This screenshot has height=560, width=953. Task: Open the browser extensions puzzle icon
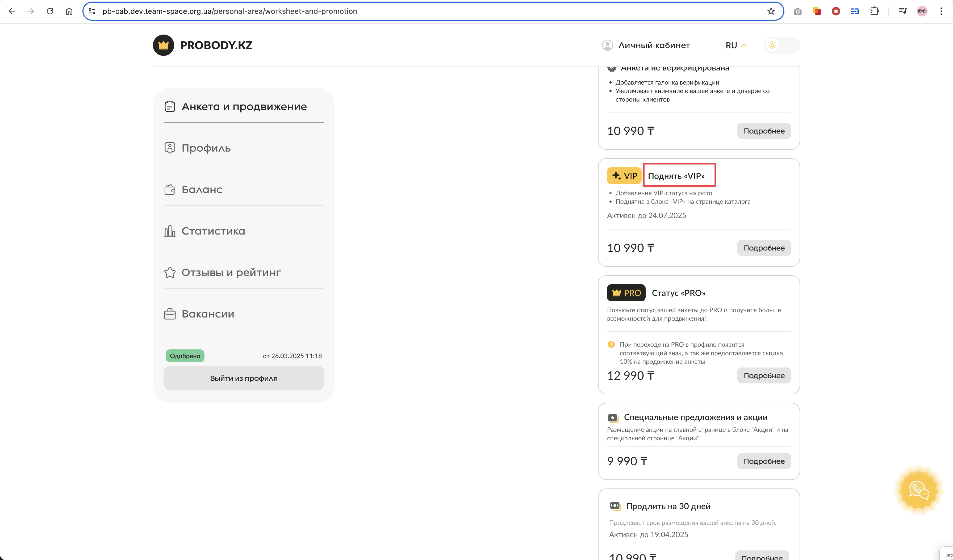pyautogui.click(x=874, y=11)
